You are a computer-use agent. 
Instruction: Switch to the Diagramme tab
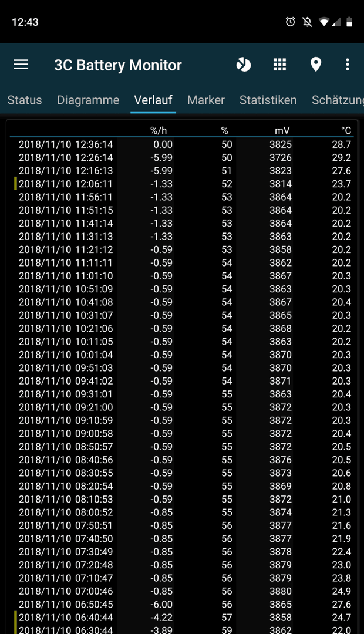click(x=88, y=100)
